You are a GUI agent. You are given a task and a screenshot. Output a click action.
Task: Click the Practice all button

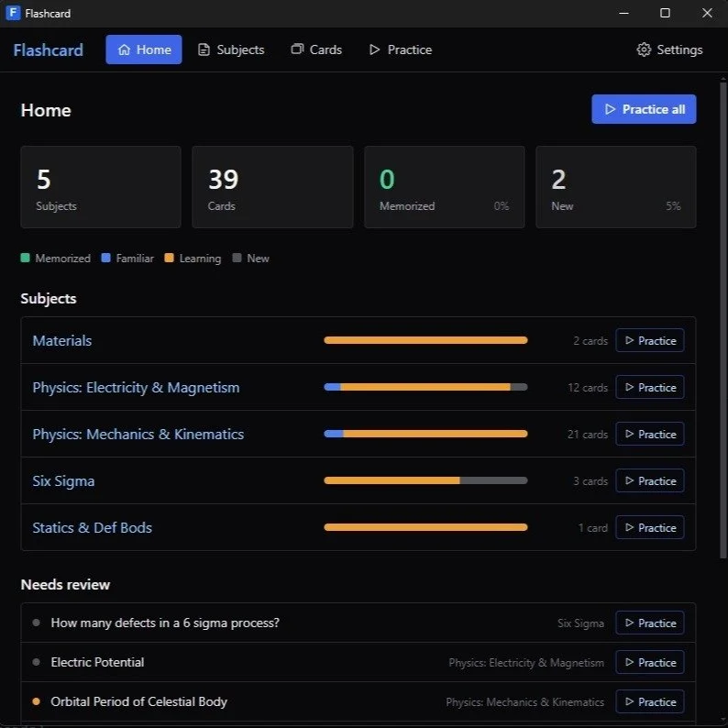644,109
